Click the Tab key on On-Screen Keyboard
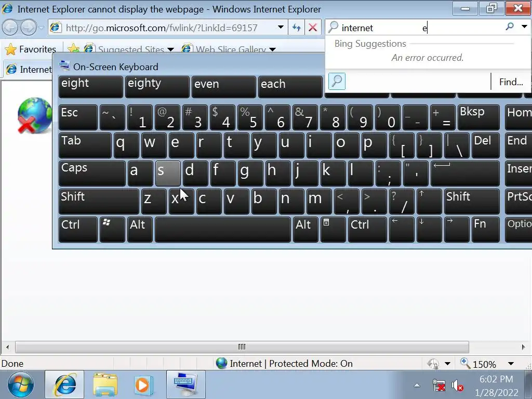Viewport: 532px width, 399px height. click(x=85, y=145)
